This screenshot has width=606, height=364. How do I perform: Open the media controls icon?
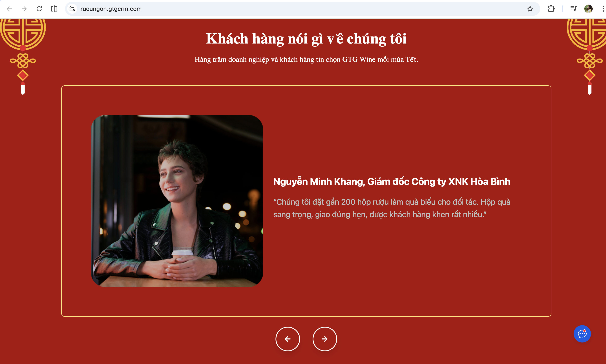573,9
